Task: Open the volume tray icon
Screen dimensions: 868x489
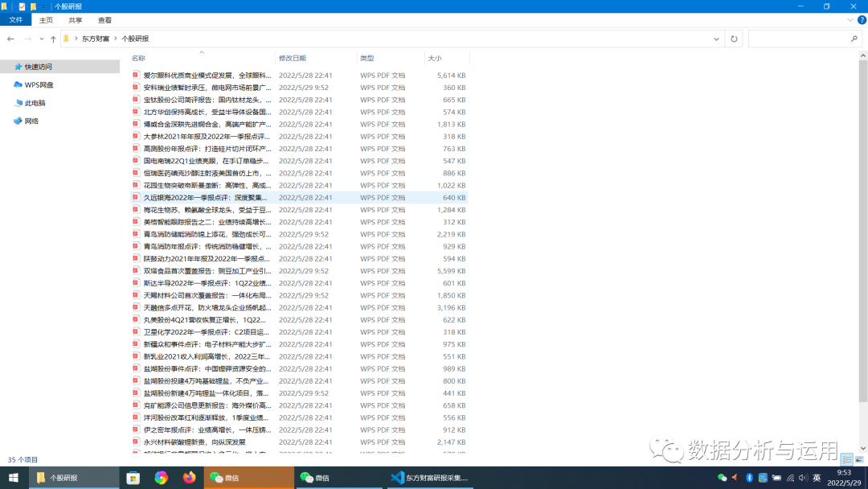Action: click(x=803, y=478)
